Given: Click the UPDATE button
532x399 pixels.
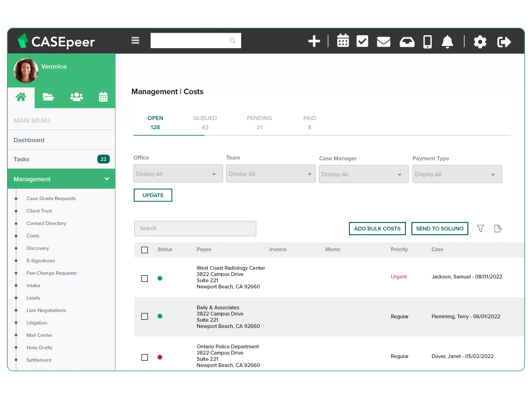Looking at the screenshot, I should (153, 195).
